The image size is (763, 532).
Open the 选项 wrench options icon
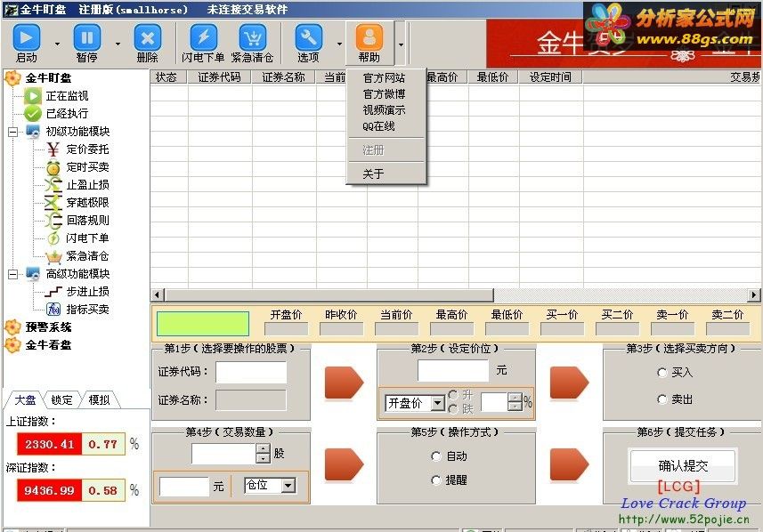click(309, 37)
